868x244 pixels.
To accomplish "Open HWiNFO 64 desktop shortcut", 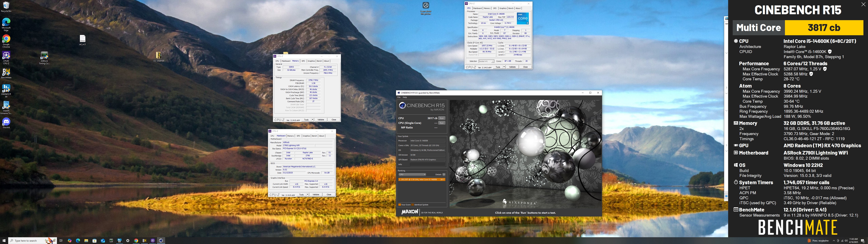I will click(x=6, y=91).
